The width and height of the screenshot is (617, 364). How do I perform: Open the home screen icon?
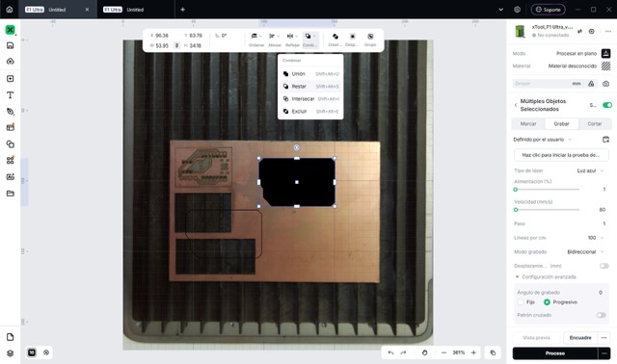click(x=10, y=10)
